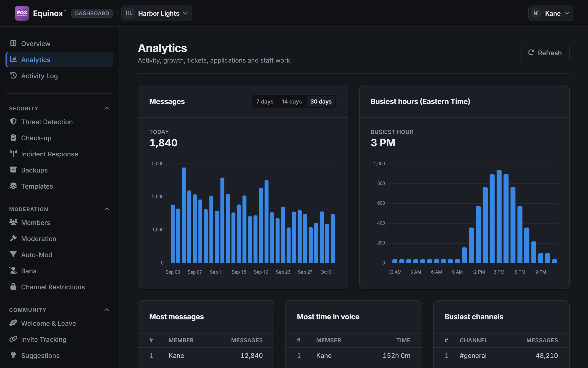Open Suggestions in sidebar
588x368 pixels.
(x=59, y=355)
